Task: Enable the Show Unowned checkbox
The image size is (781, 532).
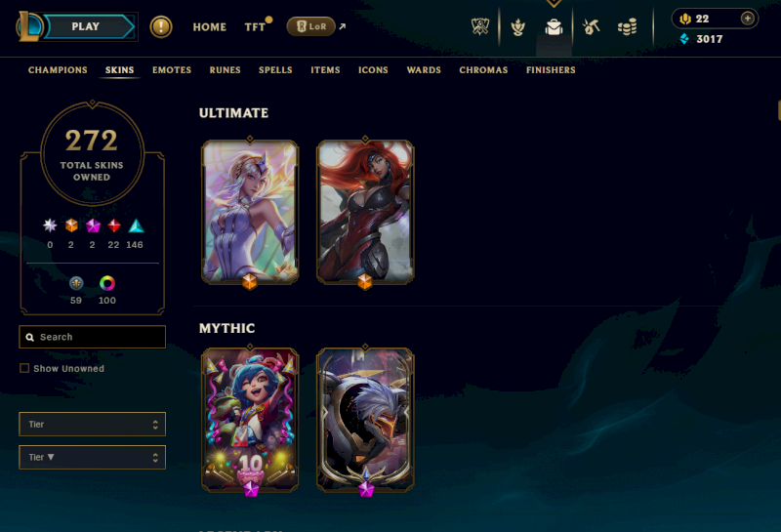Action: 23,368
